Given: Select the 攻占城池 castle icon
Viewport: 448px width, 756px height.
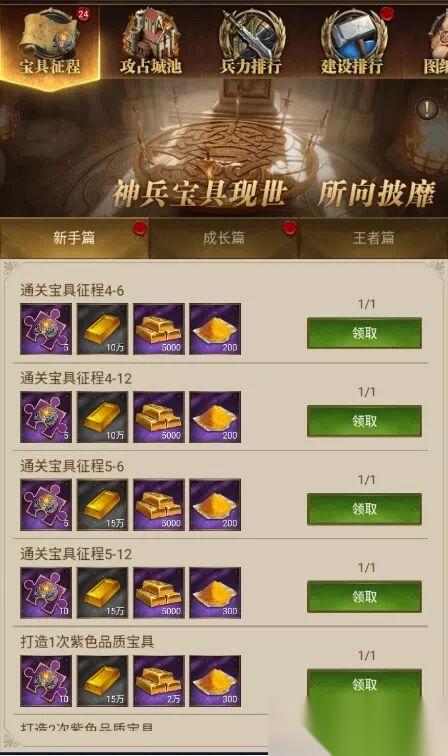Looking at the screenshot, I should (150, 41).
